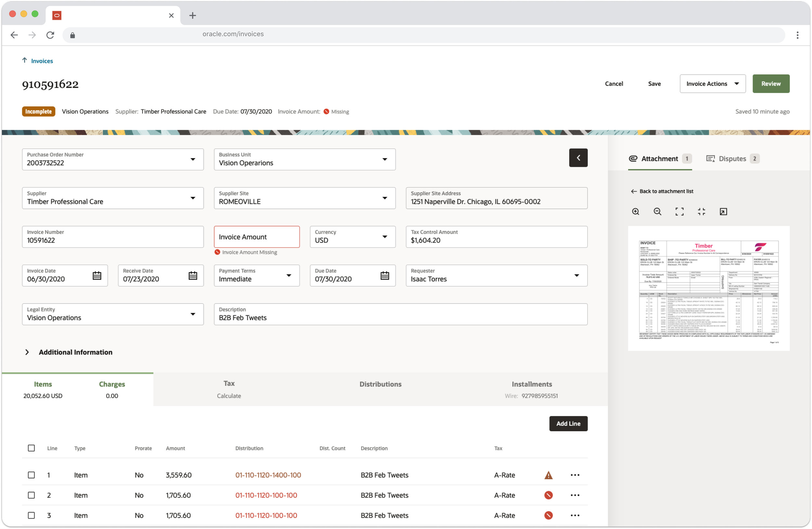Tick the checkbox for line 3
Viewport: 812px width, 529px height.
pos(31,515)
